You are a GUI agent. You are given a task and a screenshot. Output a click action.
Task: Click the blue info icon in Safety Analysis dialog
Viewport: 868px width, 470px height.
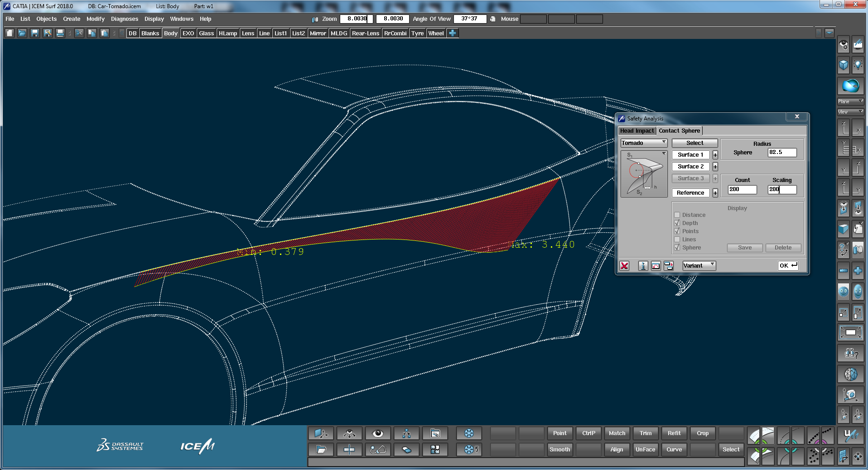pos(643,266)
